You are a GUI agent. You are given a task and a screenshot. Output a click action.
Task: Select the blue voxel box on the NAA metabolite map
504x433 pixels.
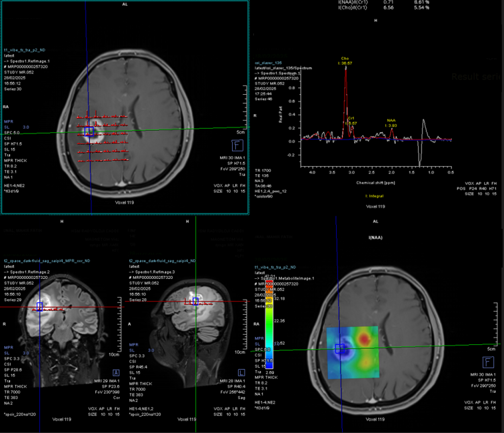(x=338, y=348)
